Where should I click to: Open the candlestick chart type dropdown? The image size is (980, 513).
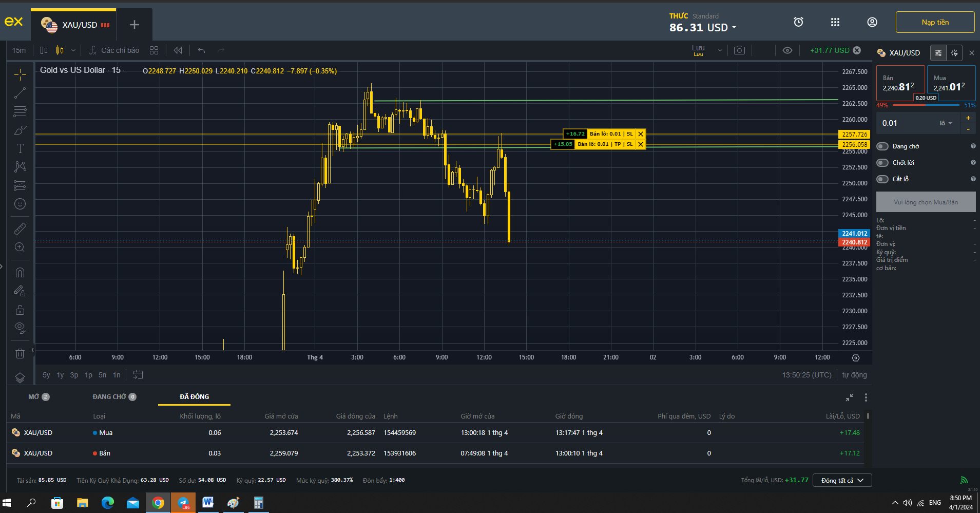click(73, 50)
